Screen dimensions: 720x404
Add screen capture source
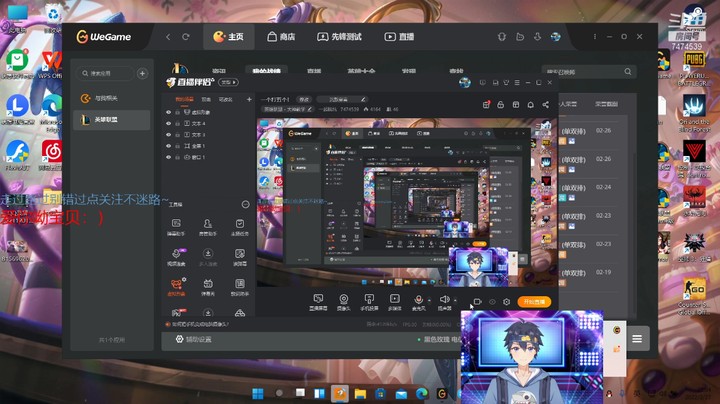(x=318, y=303)
